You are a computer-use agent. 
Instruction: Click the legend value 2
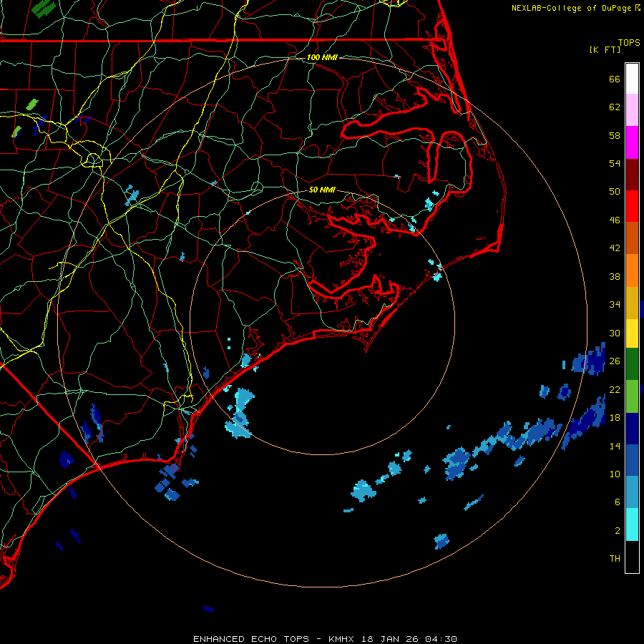tap(618, 531)
